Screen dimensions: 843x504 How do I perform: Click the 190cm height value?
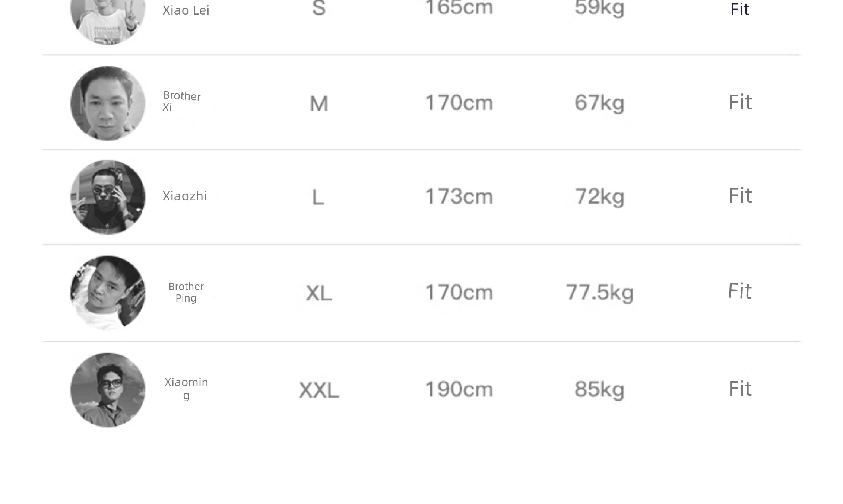pos(459,389)
